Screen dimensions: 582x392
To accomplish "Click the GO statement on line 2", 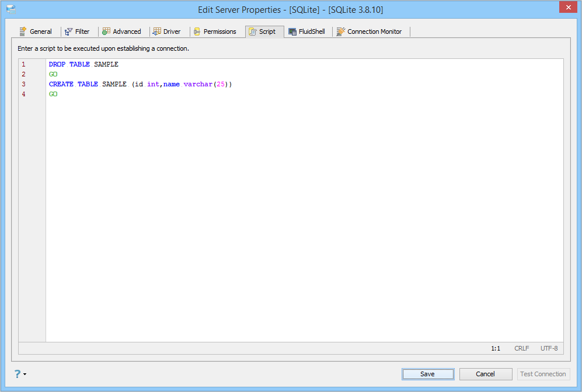I will coord(53,74).
